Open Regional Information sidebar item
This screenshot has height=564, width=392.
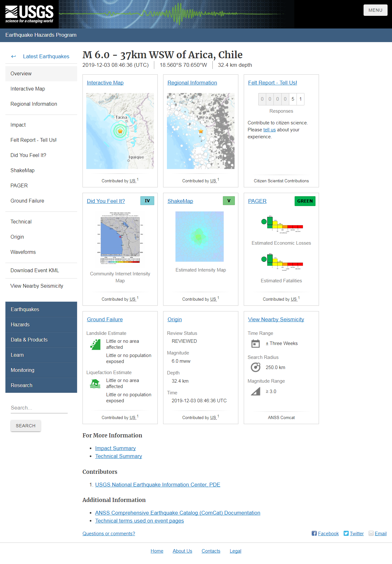pos(41,104)
